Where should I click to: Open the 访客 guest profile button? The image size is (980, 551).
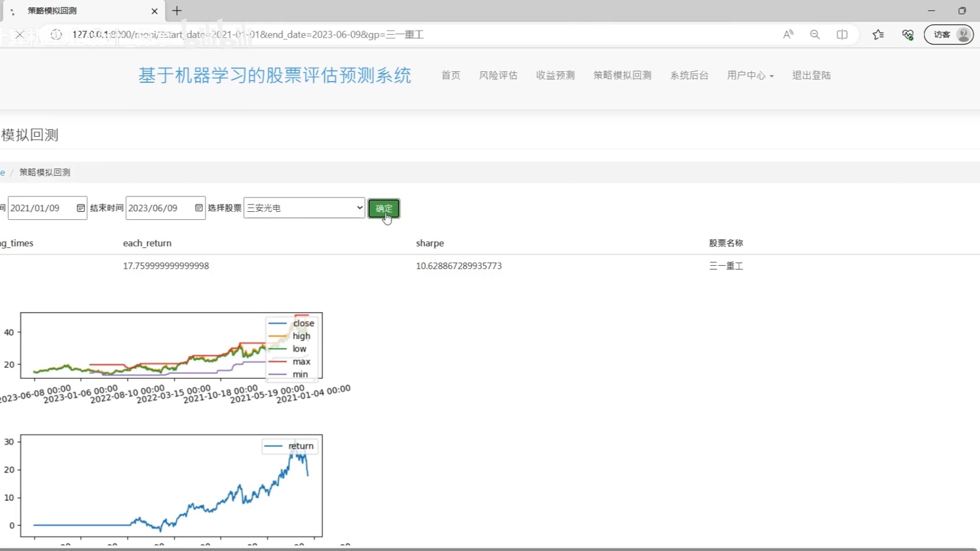(949, 35)
